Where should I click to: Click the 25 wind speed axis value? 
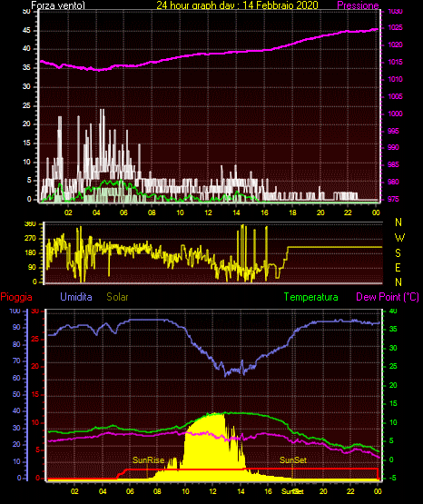coord(26,105)
